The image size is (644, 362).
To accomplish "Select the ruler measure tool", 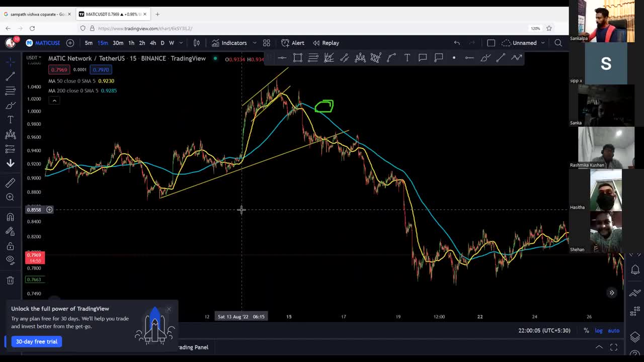I will (x=10, y=183).
